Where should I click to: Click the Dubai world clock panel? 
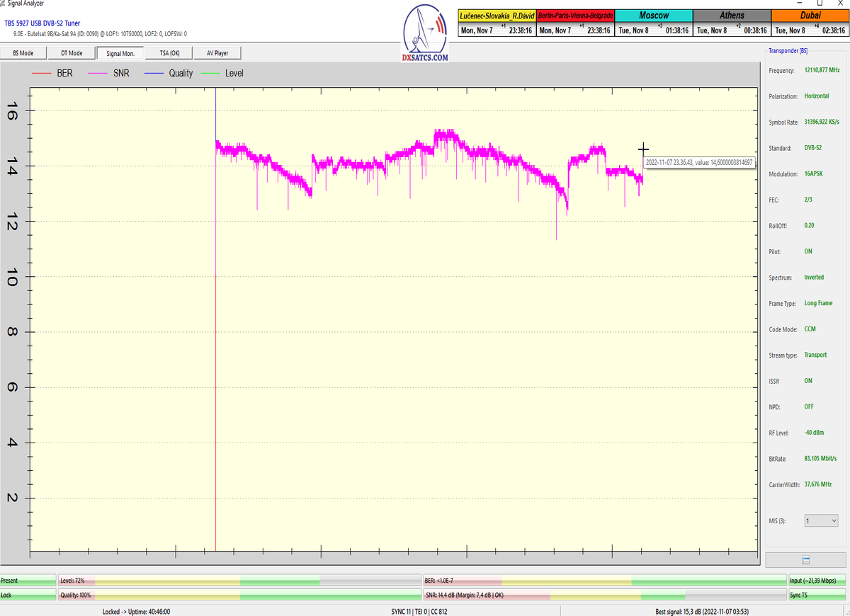coord(810,23)
